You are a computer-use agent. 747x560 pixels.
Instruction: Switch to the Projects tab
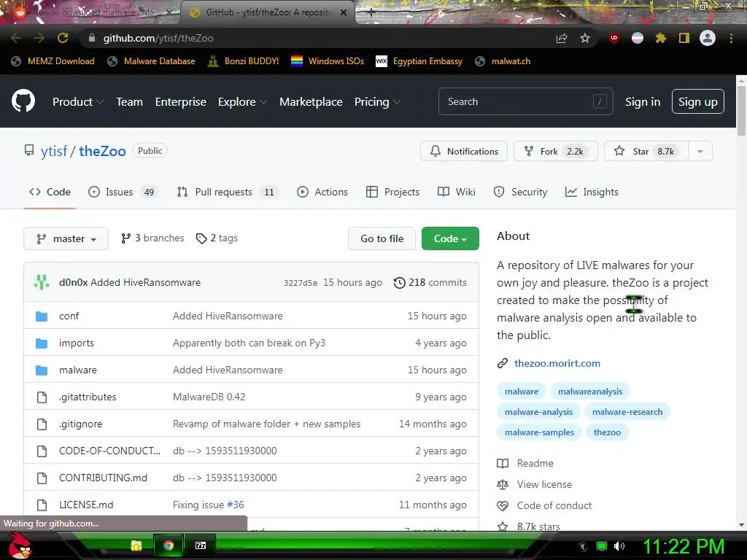pos(393,192)
